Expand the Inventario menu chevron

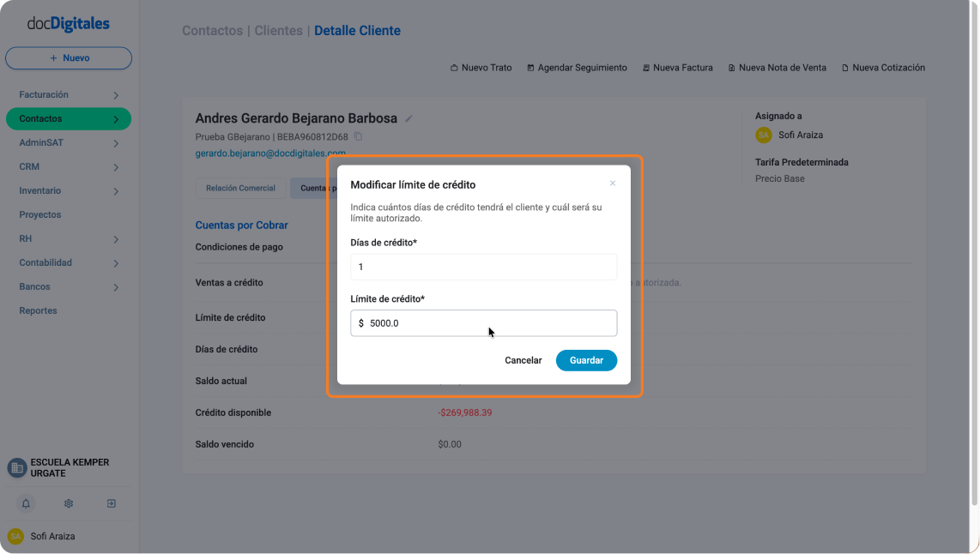point(116,191)
